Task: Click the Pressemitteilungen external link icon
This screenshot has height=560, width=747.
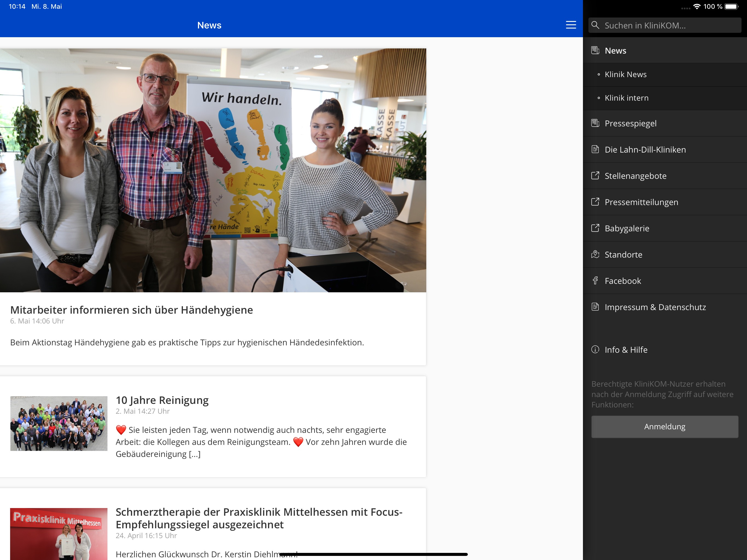Action: coord(595,202)
